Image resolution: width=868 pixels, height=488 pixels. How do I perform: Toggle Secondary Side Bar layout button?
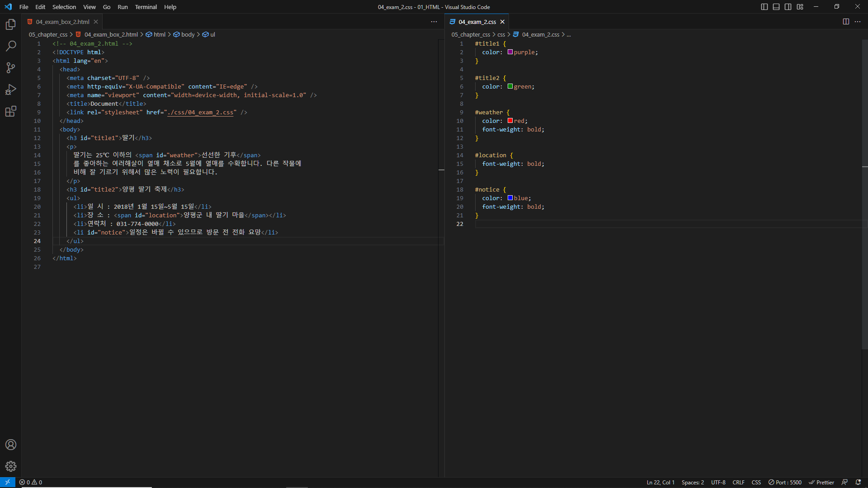[x=788, y=7]
